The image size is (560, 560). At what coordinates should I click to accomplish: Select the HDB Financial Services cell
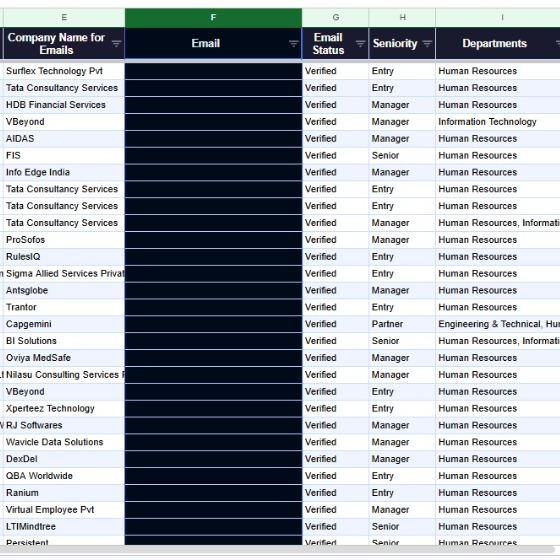[64, 105]
